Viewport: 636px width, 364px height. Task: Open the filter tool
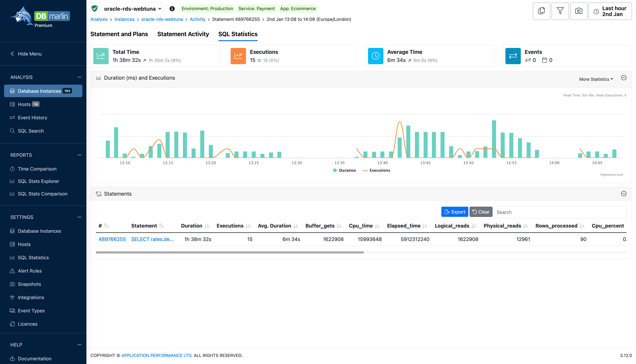[560, 11]
